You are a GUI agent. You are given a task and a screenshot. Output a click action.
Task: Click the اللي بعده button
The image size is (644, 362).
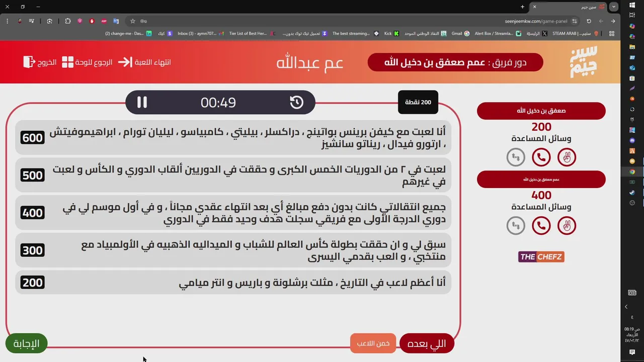pyautogui.click(x=427, y=344)
